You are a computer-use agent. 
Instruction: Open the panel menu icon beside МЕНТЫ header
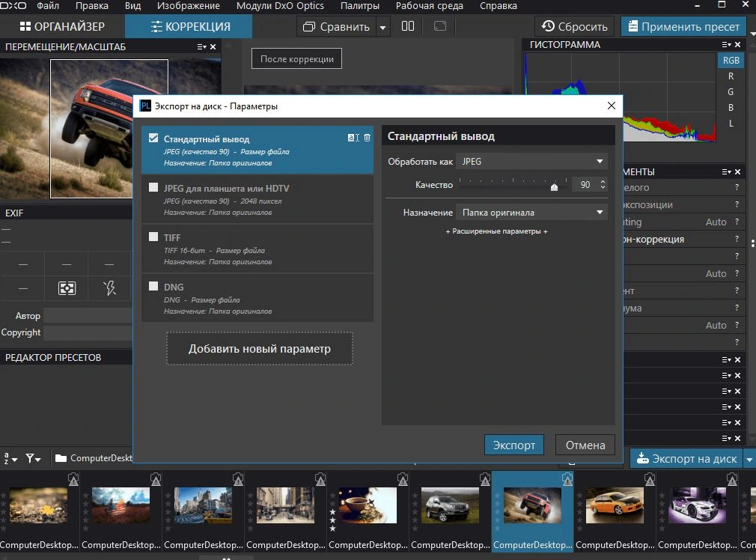(x=726, y=171)
